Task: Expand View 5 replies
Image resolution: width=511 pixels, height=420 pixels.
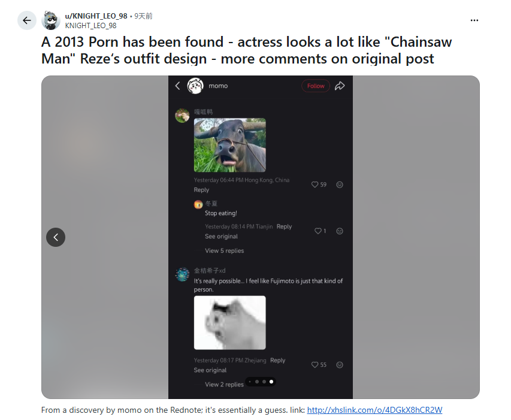Action: [x=224, y=250]
